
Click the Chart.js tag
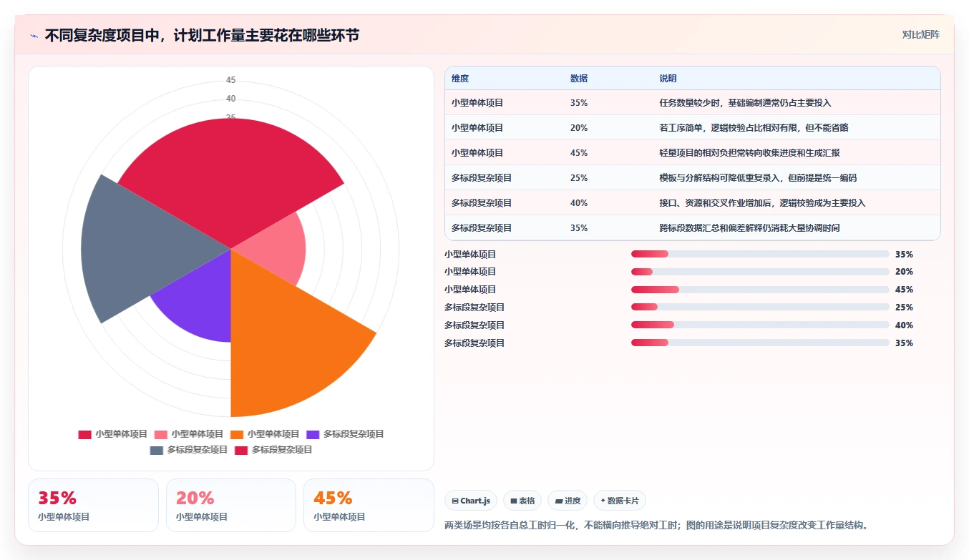pos(471,501)
